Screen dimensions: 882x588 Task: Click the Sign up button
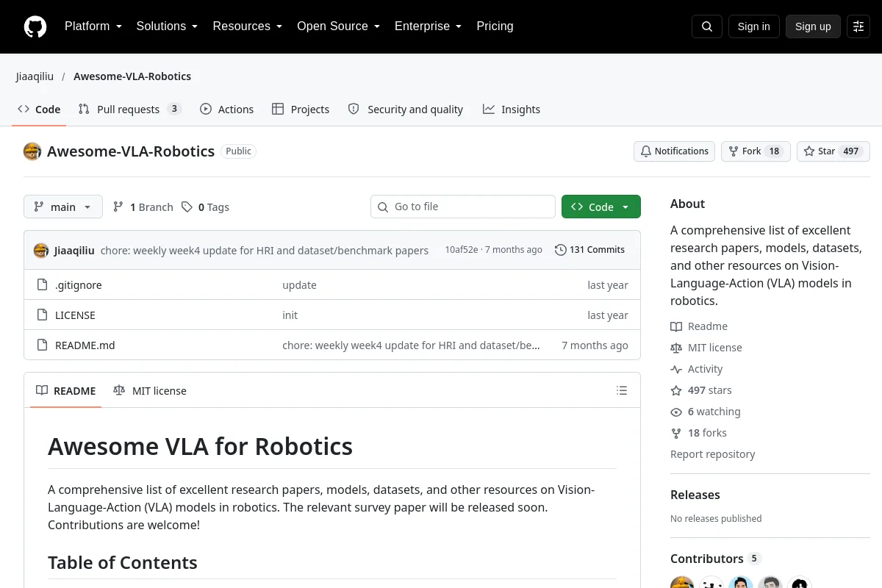(x=813, y=26)
